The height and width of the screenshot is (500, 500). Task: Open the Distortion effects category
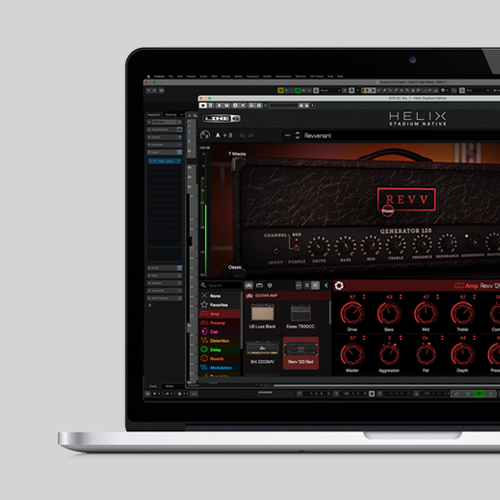(x=219, y=341)
